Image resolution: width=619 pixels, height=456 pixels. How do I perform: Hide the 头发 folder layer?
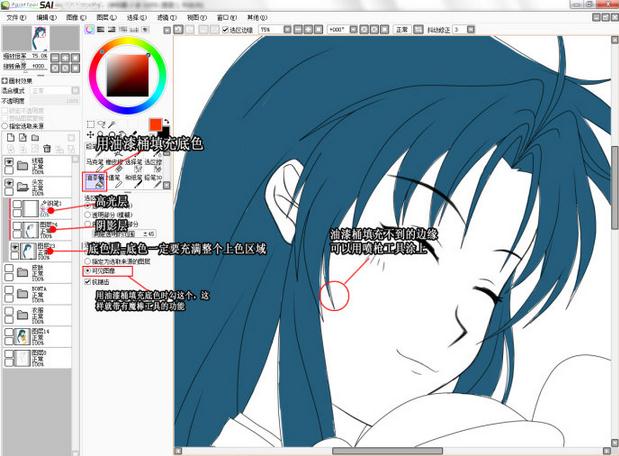tap(9, 183)
